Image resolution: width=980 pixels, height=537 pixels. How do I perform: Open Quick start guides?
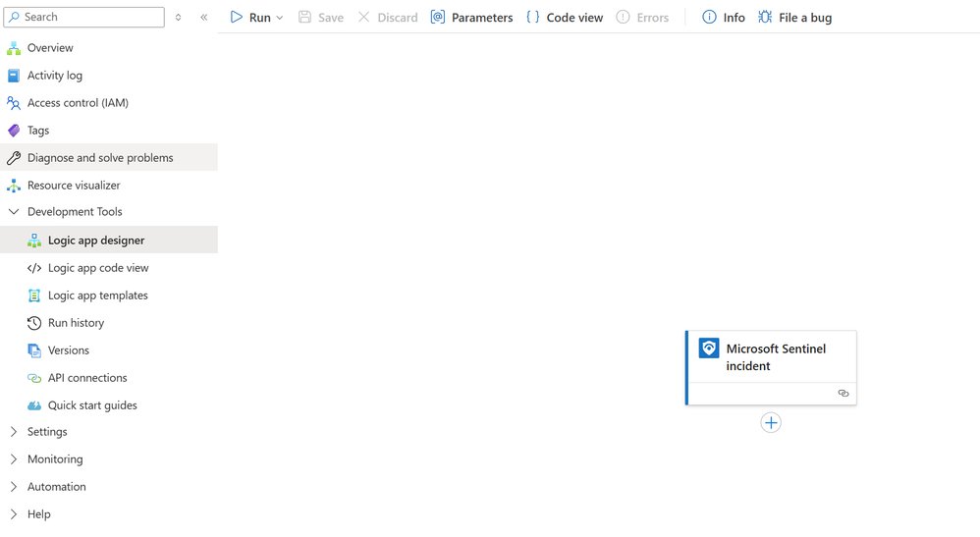(109, 405)
